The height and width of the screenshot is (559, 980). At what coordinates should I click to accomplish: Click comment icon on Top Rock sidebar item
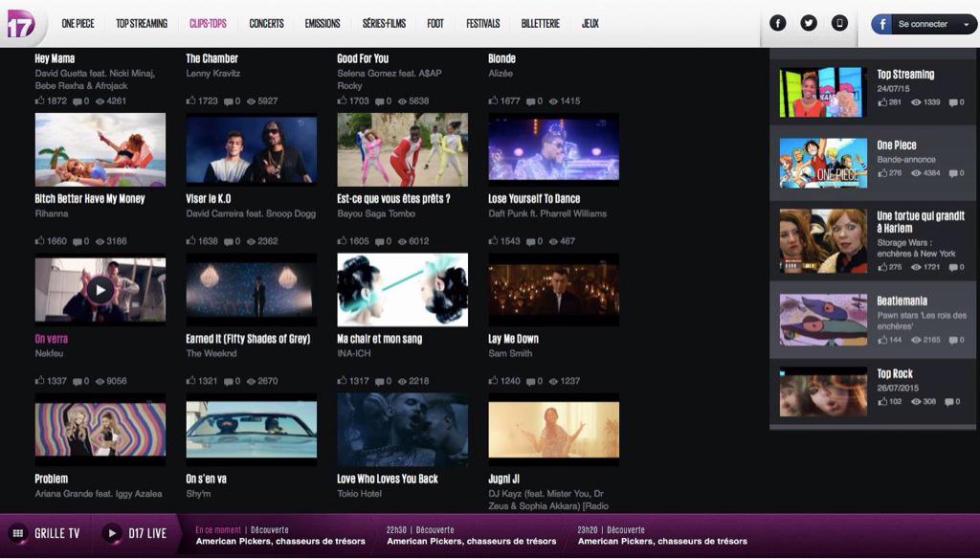coord(949,402)
